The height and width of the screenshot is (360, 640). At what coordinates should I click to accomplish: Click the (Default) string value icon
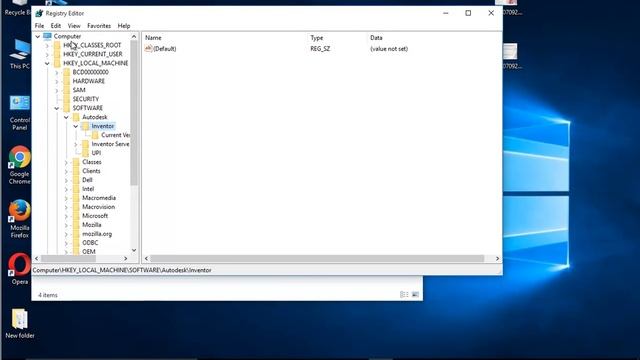point(149,49)
